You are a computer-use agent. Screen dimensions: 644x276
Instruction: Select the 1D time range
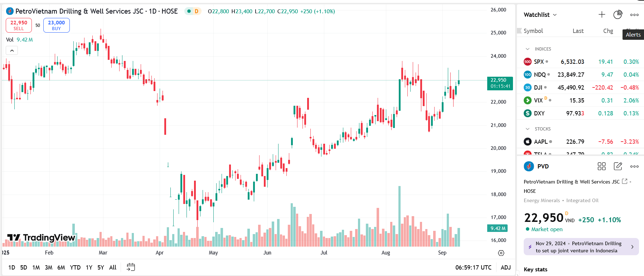tap(12, 267)
